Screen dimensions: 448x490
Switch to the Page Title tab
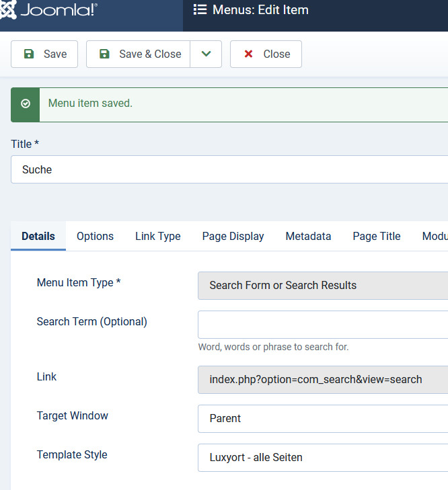tap(376, 236)
